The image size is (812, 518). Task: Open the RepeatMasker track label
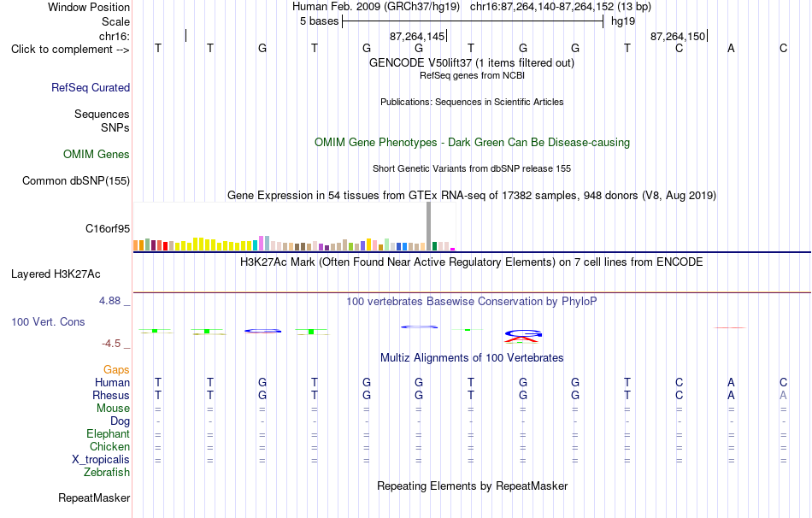(x=94, y=497)
